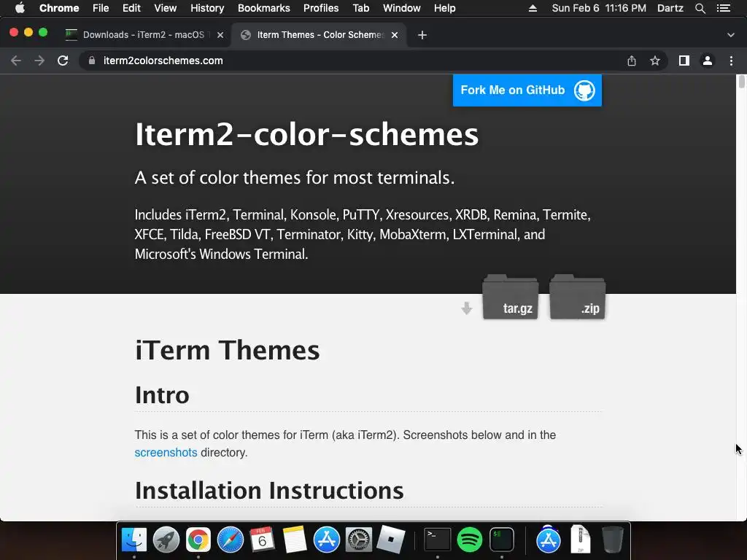
Task: Click the Intro heading
Action: click(x=162, y=394)
